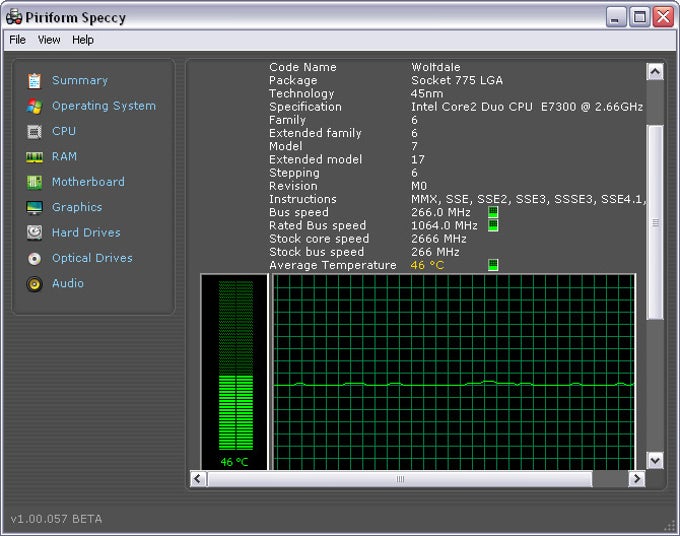This screenshot has width=680, height=536.
Task: Click the Extended model label
Action: 316,160
